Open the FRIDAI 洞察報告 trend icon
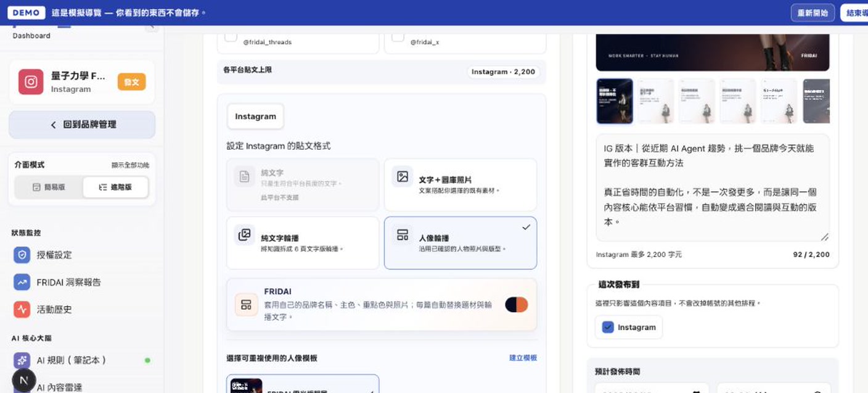 pyautogui.click(x=22, y=282)
